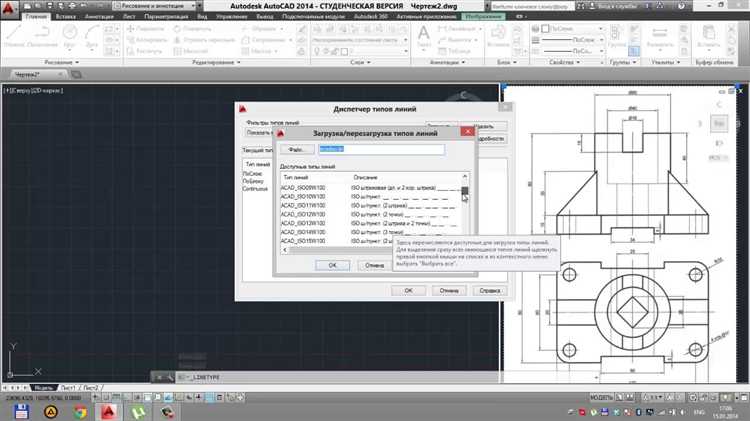
Task: Open Chrome from the Windows taskbar
Action: pyautogui.click(x=80, y=411)
